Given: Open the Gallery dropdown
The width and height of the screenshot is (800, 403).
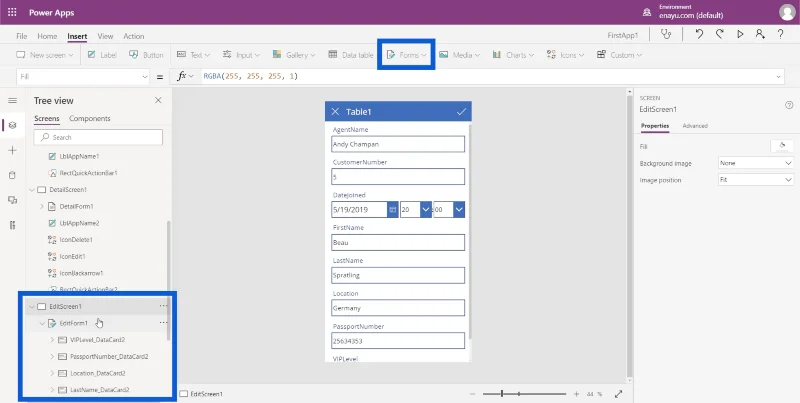Looking at the screenshot, I should pyautogui.click(x=294, y=55).
